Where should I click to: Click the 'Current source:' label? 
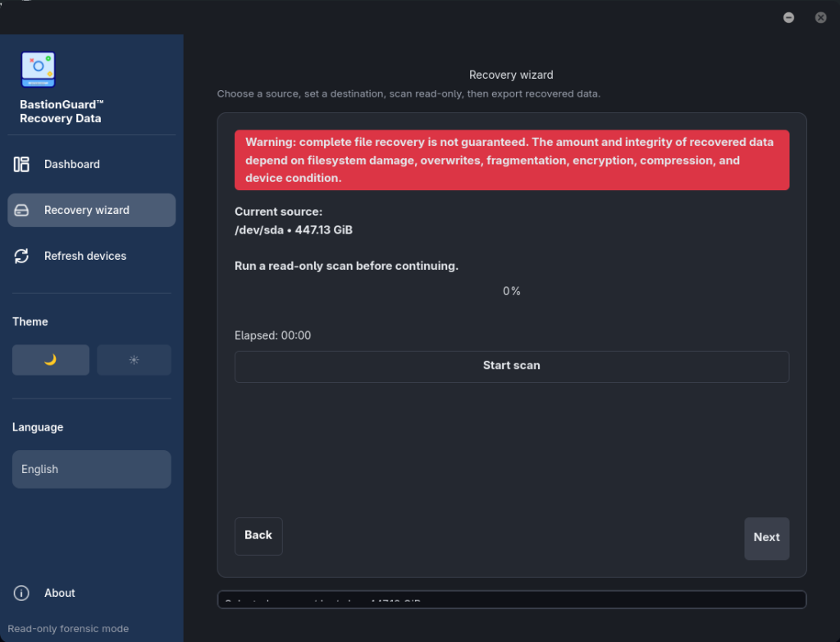(279, 212)
